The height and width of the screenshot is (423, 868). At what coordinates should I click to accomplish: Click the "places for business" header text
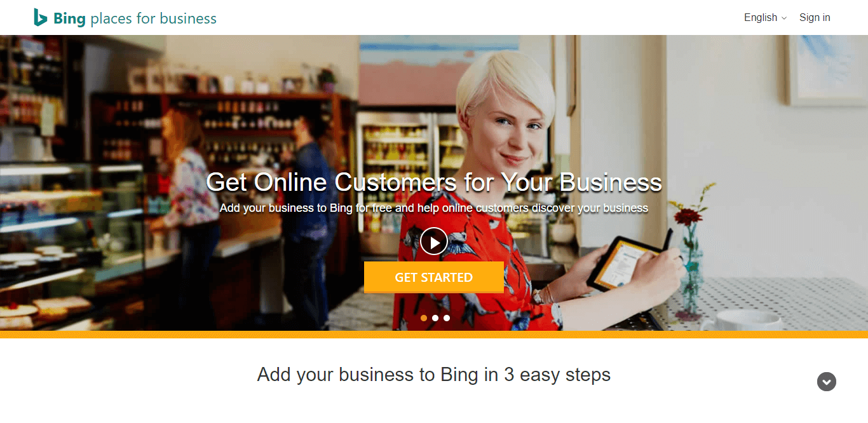[154, 18]
